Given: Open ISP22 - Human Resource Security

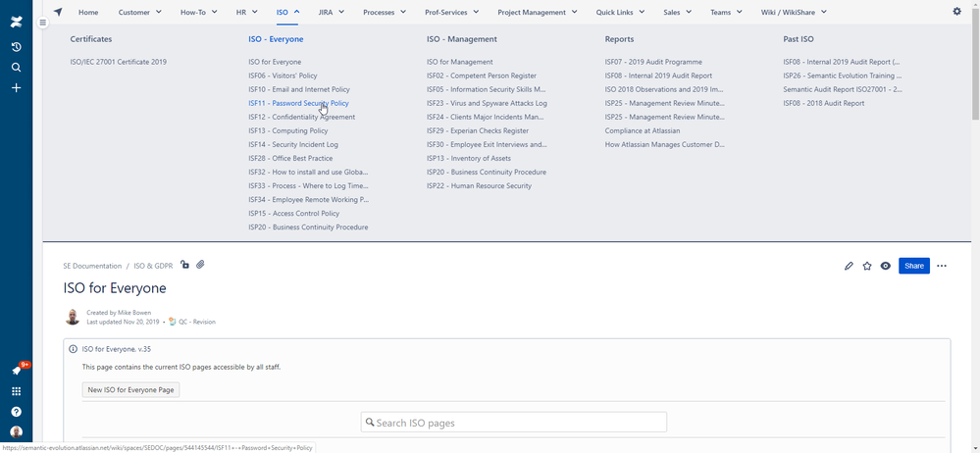Looking at the screenshot, I should [x=479, y=185].
